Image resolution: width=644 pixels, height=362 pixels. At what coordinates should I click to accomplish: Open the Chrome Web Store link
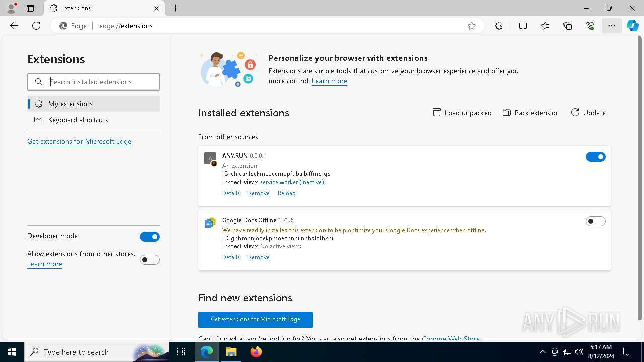pyautogui.click(x=451, y=338)
